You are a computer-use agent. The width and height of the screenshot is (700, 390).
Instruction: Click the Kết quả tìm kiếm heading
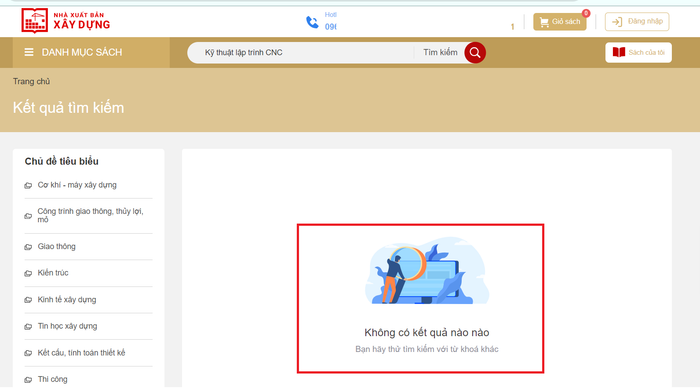pos(68,108)
